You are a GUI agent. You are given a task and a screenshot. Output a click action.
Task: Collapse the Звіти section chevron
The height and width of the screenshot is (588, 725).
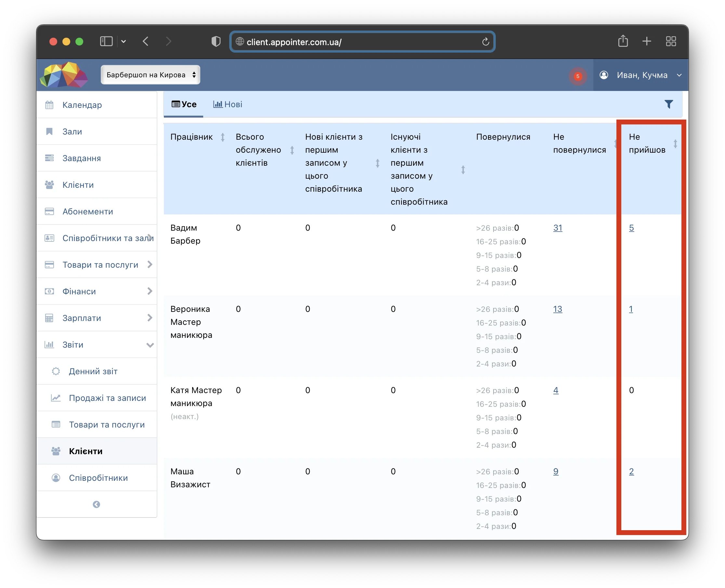[x=150, y=345]
